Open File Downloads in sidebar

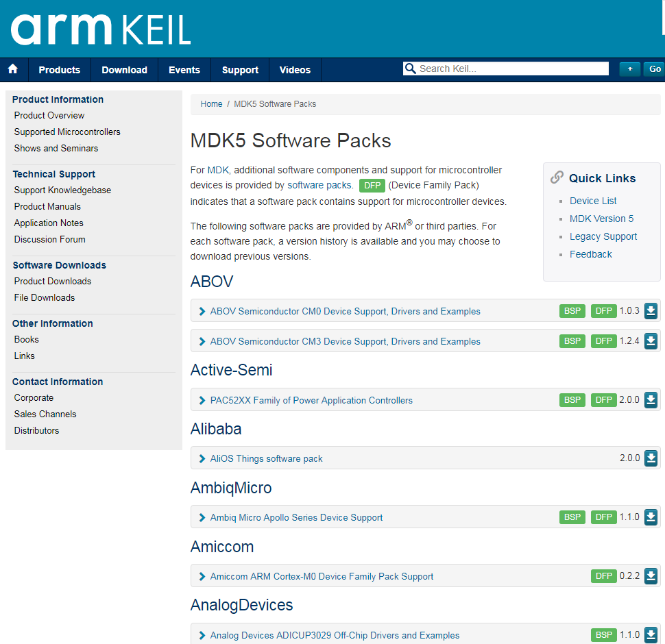(44, 298)
